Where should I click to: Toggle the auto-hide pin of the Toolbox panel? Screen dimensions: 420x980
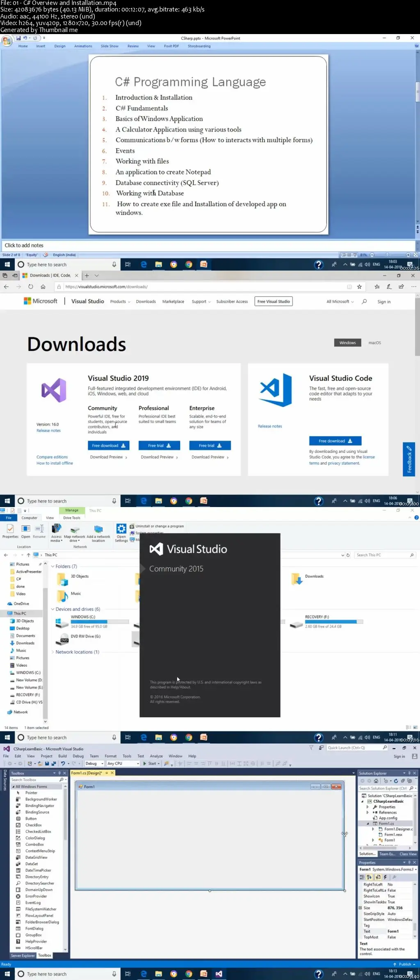tap(59, 773)
